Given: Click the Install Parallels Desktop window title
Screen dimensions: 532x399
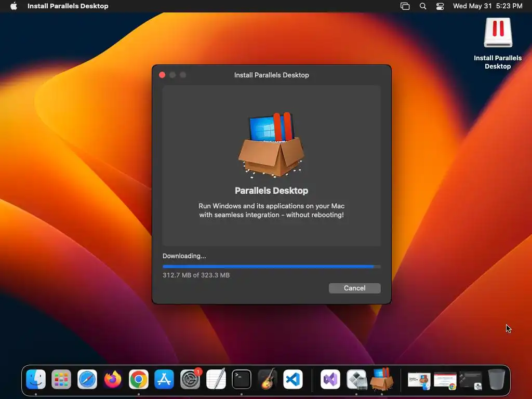Looking at the screenshot, I should [x=271, y=75].
